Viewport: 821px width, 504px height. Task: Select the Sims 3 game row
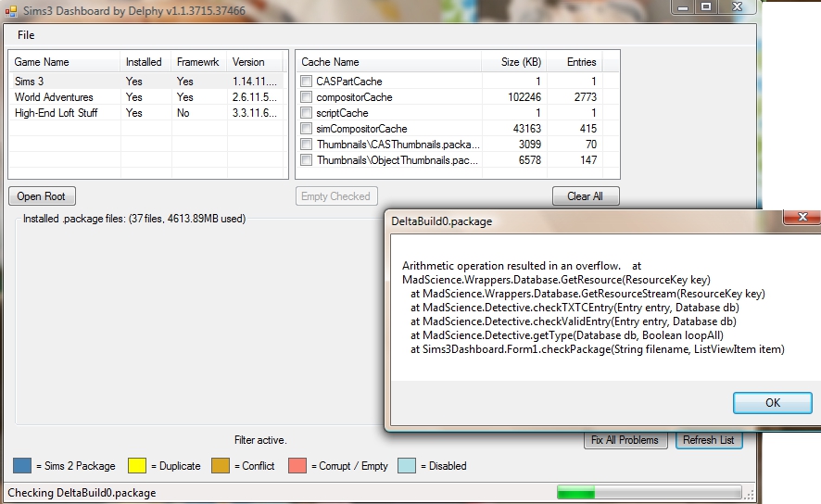click(x=146, y=82)
